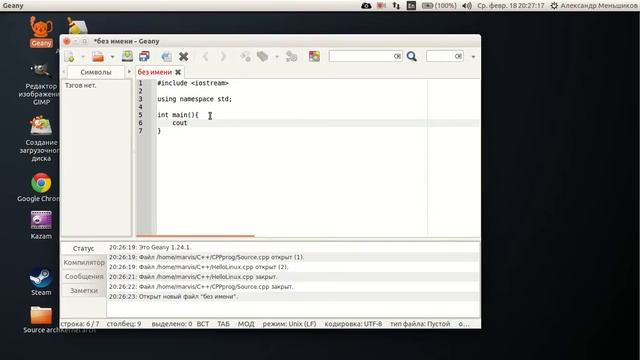Open the Build options dropdown arrow
Viewport: 640px width, 360px height.
[x=277, y=57]
